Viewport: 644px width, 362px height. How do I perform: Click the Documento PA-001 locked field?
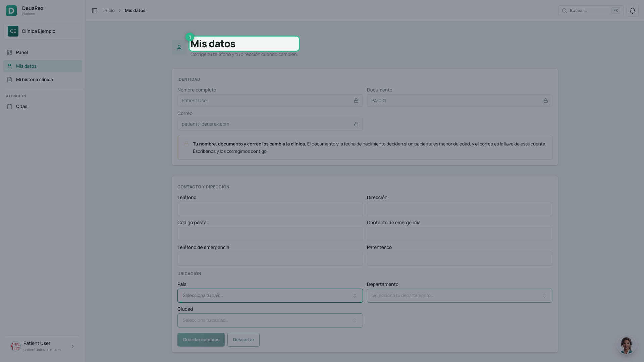[x=460, y=101]
